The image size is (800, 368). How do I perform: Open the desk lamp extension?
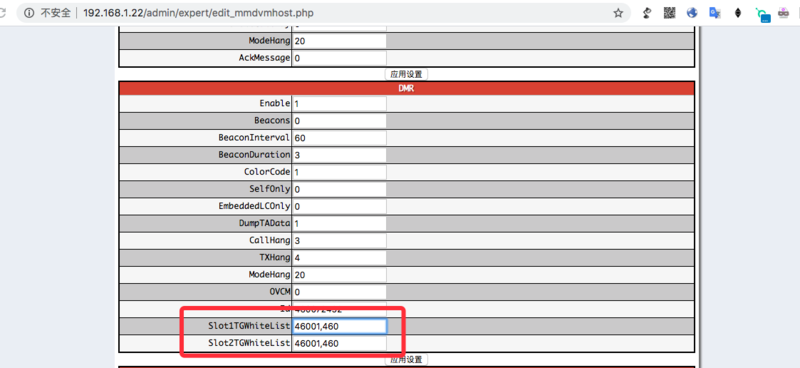(647, 13)
